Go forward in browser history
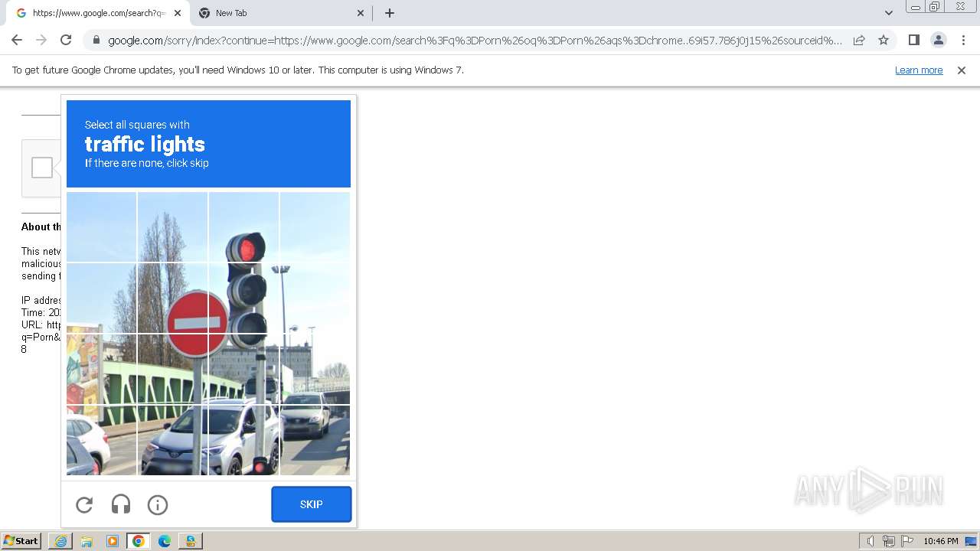Viewport: 980px width, 551px height. pyautogui.click(x=41, y=40)
